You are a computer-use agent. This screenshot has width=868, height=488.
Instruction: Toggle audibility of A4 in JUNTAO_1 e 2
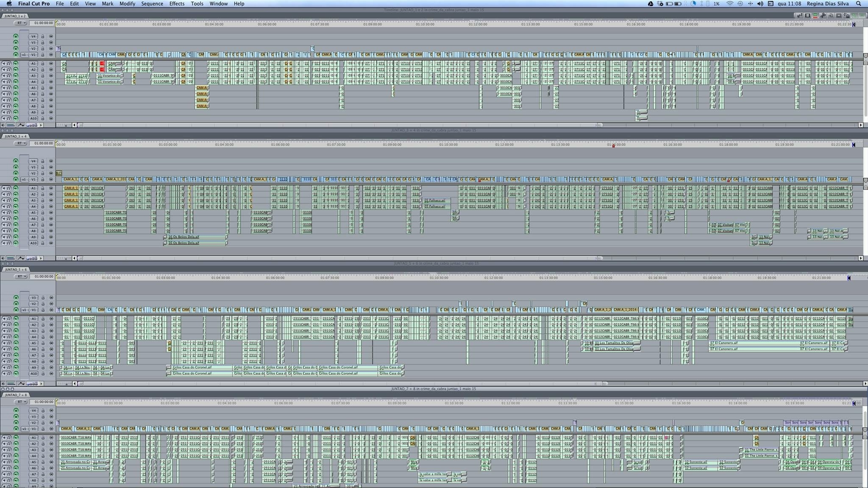pyautogui.click(x=16, y=82)
